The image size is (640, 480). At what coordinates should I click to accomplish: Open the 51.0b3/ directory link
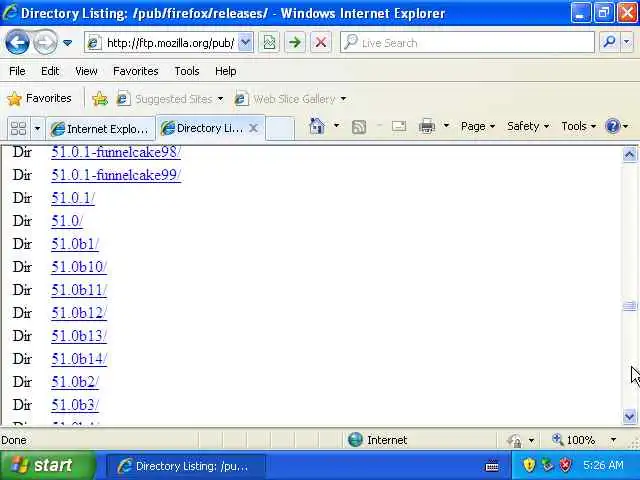coord(75,405)
